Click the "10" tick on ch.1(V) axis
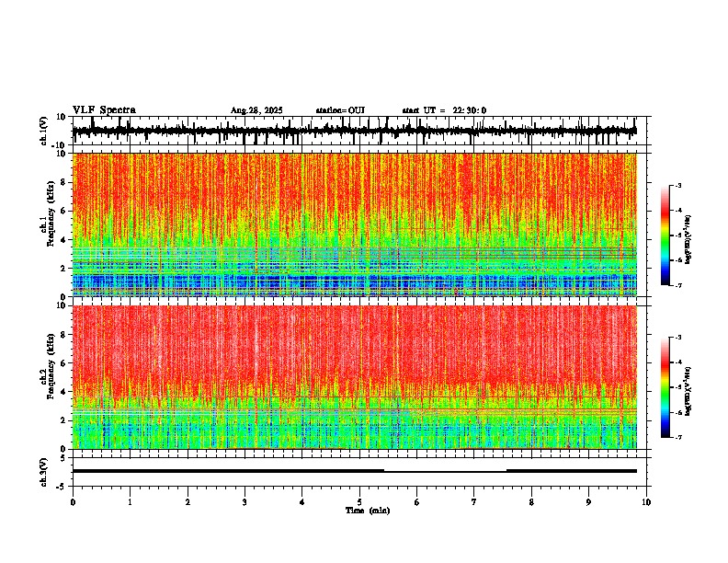Screen dimensions: 728x563 (x=62, y=117)
